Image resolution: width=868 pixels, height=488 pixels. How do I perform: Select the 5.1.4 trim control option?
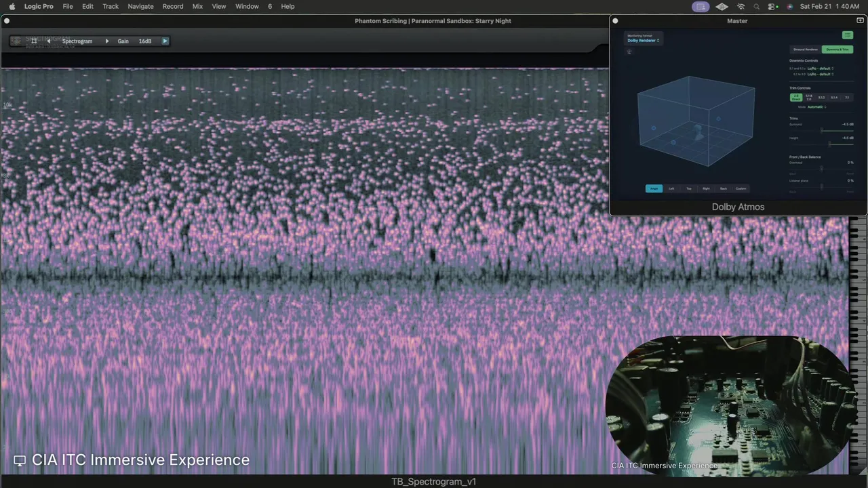(x=834, y=97)
